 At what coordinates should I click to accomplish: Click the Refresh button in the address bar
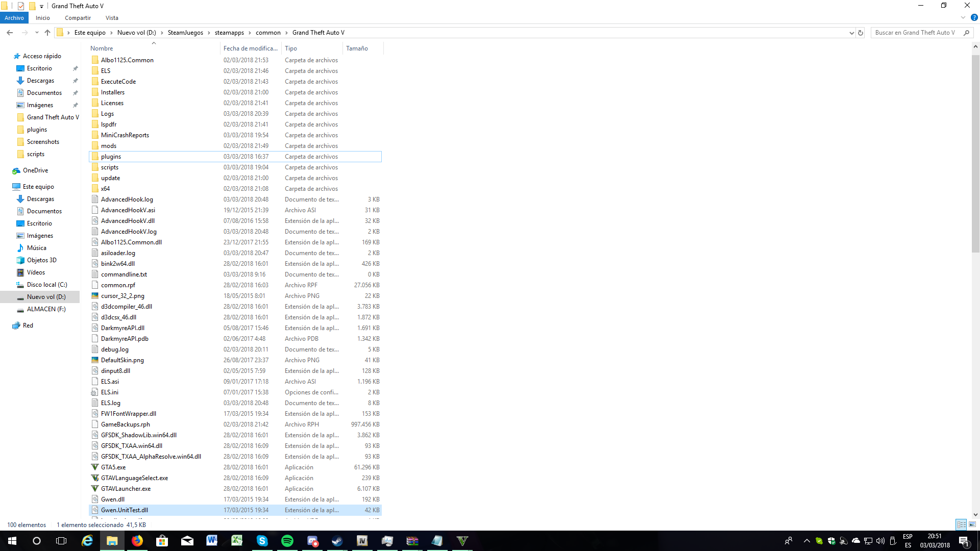click(x=861, y=33)
